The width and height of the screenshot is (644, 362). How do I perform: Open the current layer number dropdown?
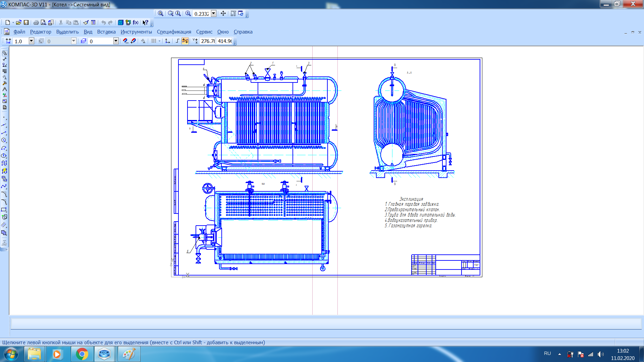[116, 41]
